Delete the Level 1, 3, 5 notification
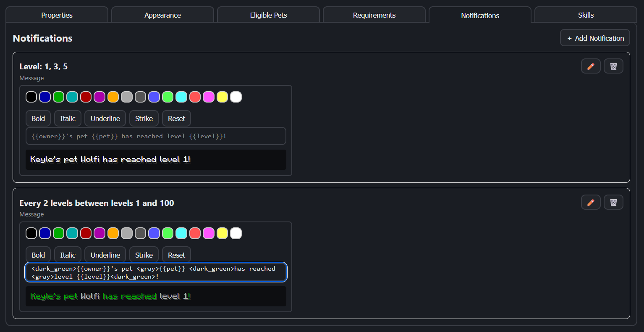 pyautogui.click(x=613, y=66)
